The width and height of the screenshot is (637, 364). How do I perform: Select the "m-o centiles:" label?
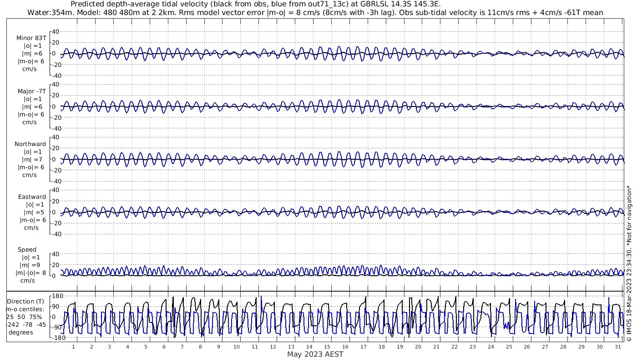(25, 309)
